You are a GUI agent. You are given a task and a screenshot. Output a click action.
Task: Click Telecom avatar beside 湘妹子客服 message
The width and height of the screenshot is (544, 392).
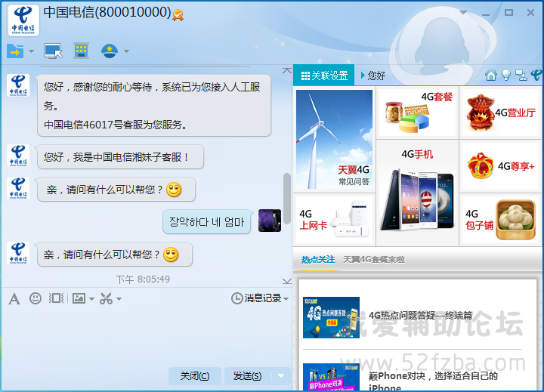pos(18,156)
